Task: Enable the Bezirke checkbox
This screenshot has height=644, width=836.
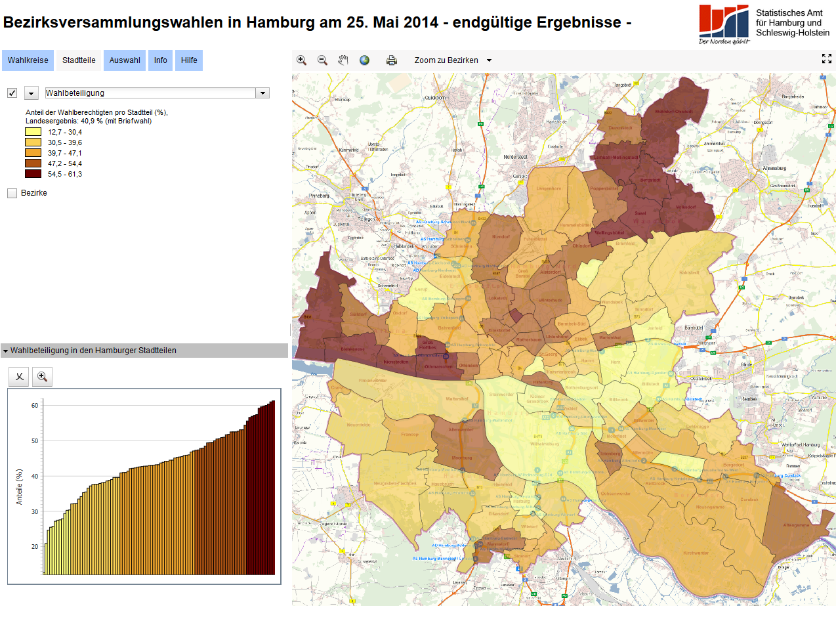Action: 12,193
